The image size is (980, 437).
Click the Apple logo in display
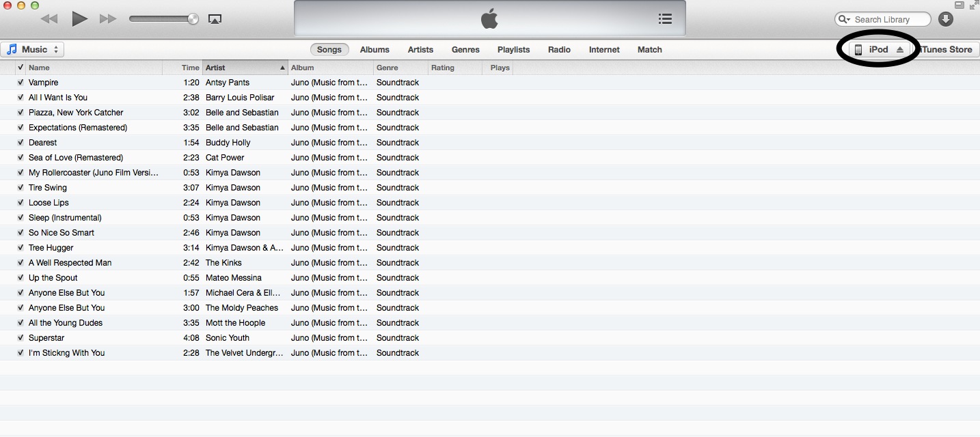click(489, 18)
